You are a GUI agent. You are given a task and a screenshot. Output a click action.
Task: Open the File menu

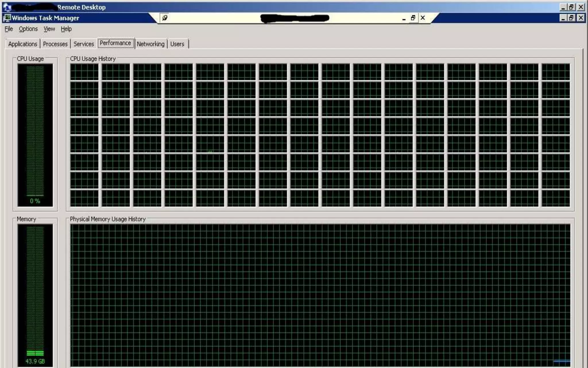(9, 29)
